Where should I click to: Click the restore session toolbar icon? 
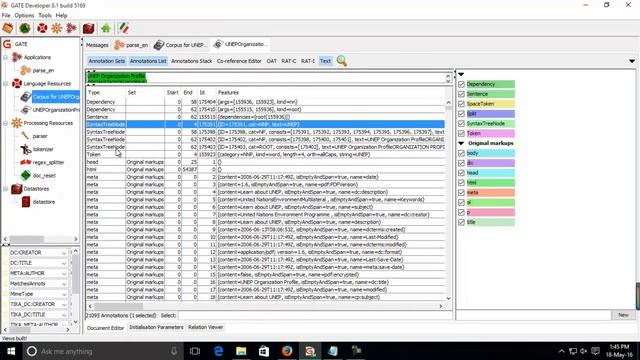(8, 28)
